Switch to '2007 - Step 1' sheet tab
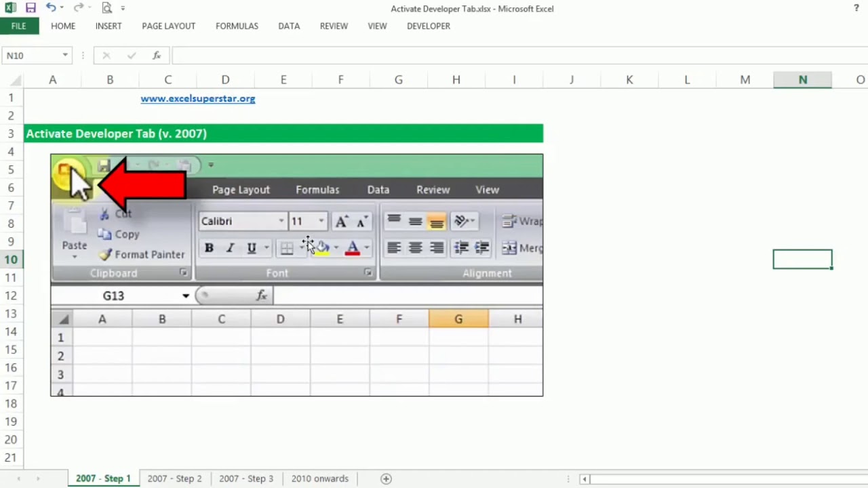The height and width of the screenshot is (488, 868). click(103, 479)
